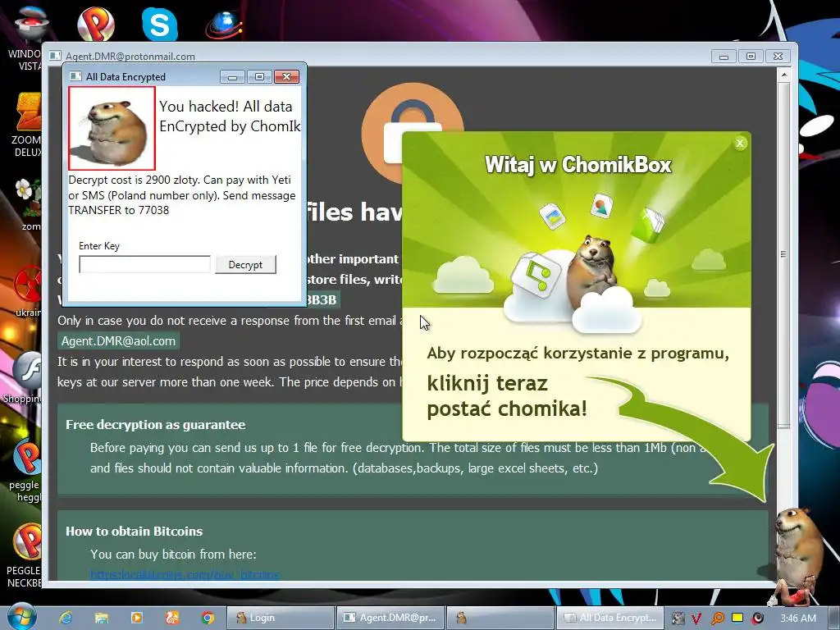Maximize the Agent.DMR@protonmail.com window

pos(751,57)
